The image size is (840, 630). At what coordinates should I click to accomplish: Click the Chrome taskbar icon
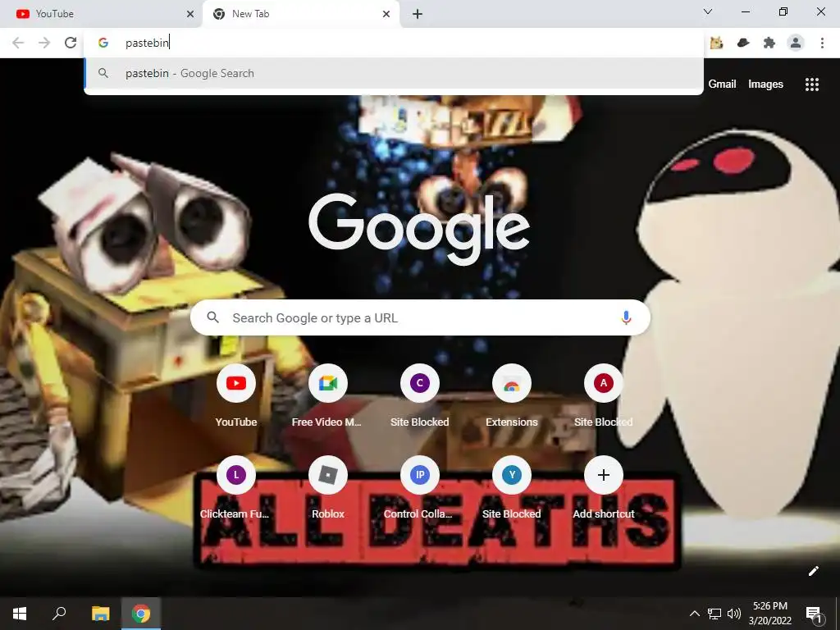141,614
